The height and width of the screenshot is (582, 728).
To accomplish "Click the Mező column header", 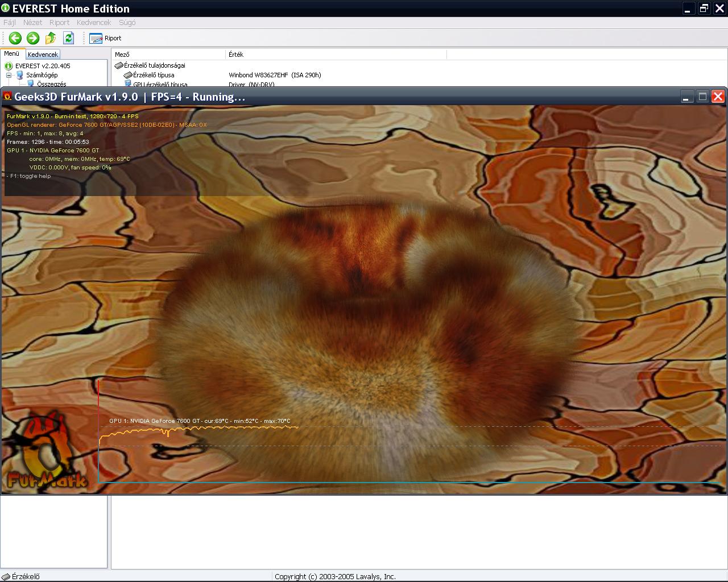I will click(x=169, y=55).
